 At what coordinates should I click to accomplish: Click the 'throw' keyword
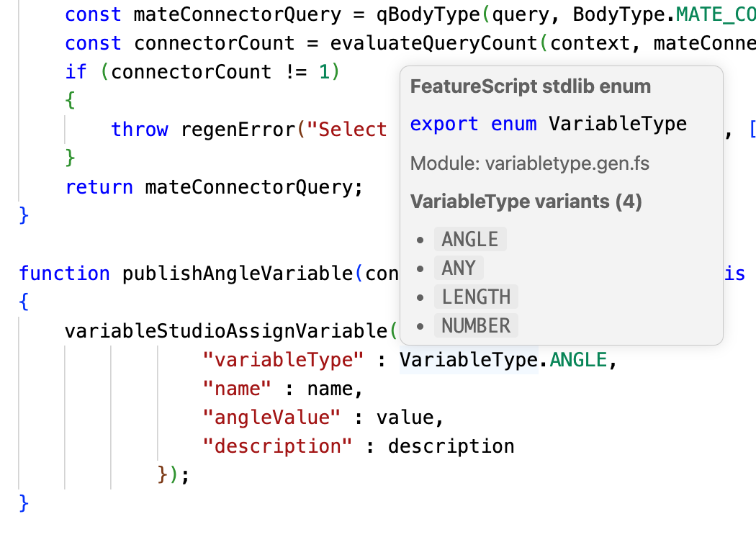(x=140, y=129)
